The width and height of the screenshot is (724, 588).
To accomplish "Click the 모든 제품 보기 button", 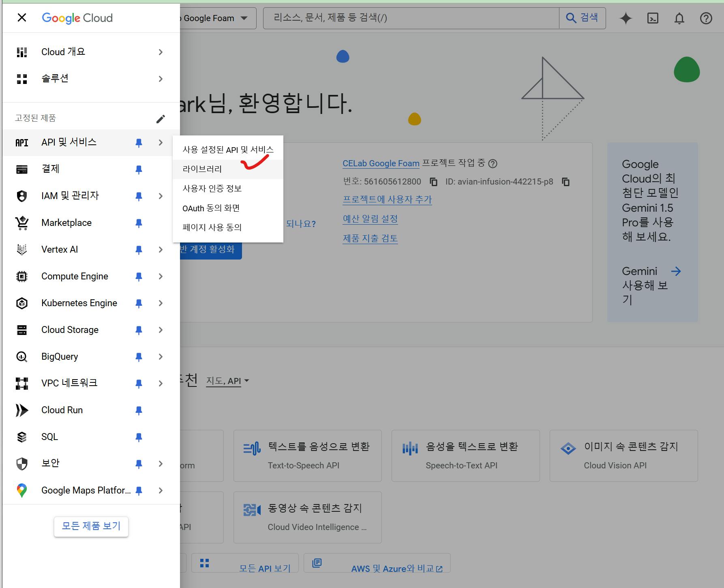I will tap(91, 526).
